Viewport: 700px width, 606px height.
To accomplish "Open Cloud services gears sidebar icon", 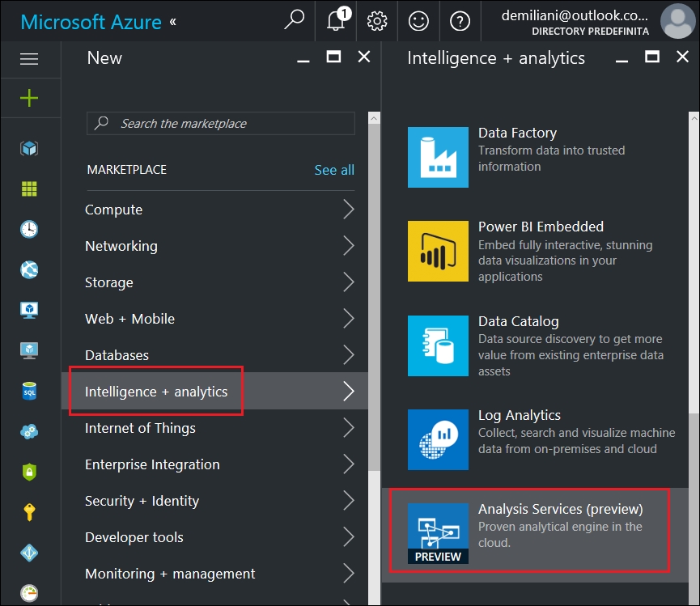I will pos(29,431).
